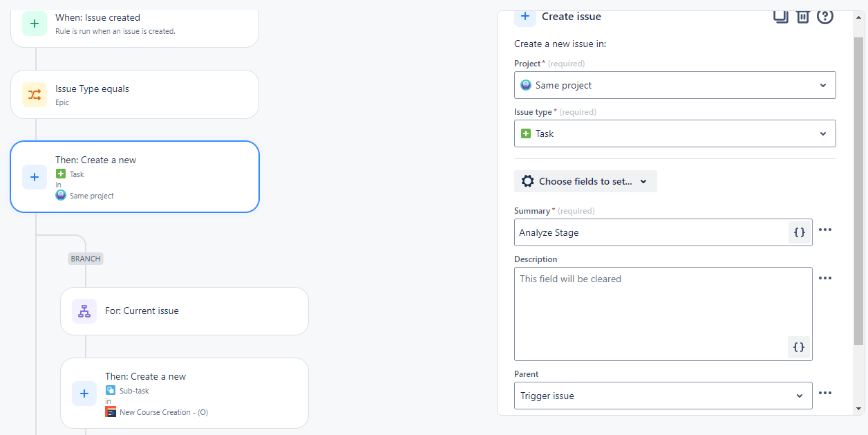Open the Project dropdown showing Same project
Screen dimensions: 868x435
pyautogui.click(x=675, y=85)
